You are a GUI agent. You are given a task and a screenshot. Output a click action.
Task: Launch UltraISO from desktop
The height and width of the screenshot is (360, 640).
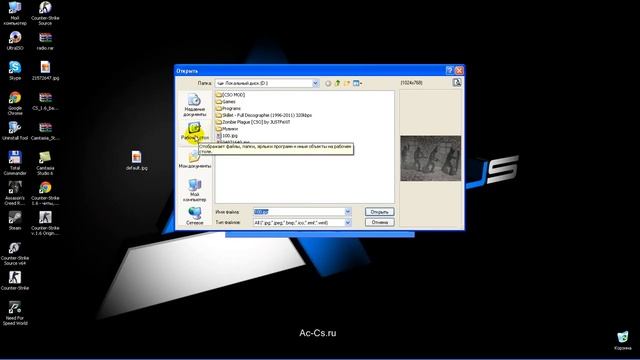(x=15, y=40)
